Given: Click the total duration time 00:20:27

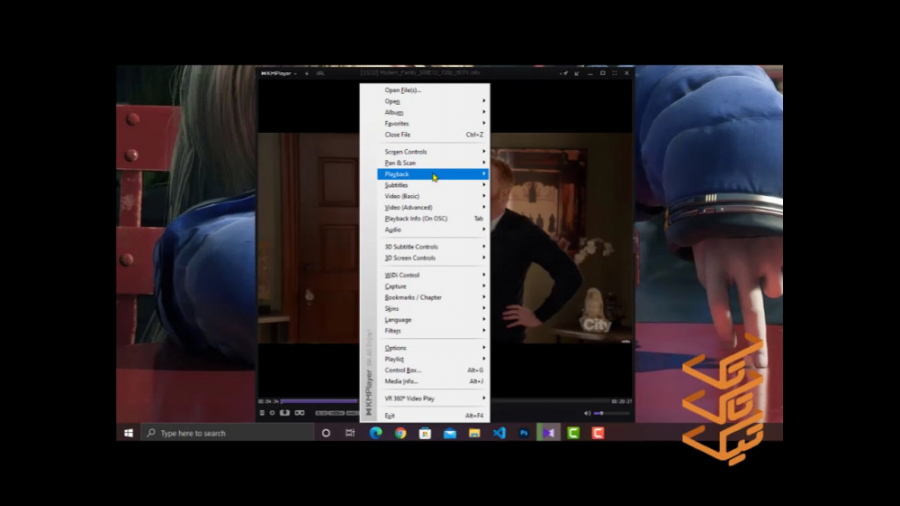Looking at the screenshot, I should (x=621, y=402).
